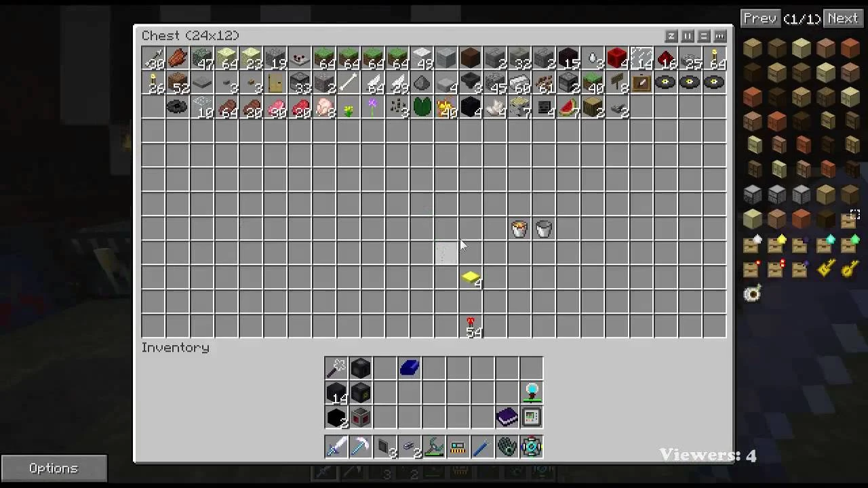Select the yellow plate stack of 4
Screen dimensions: 868x488
(471, 278)
